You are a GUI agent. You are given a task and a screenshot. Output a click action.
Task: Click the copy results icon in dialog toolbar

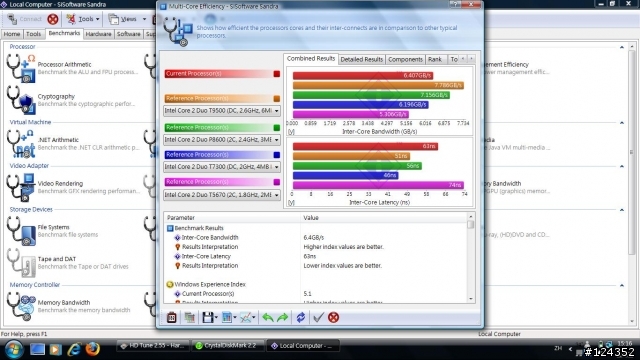point(189,318)
